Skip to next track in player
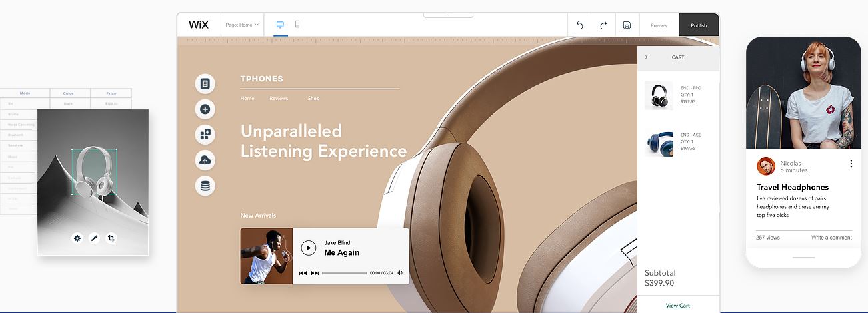This screenshot has width=868, height=313. [315, 273]
